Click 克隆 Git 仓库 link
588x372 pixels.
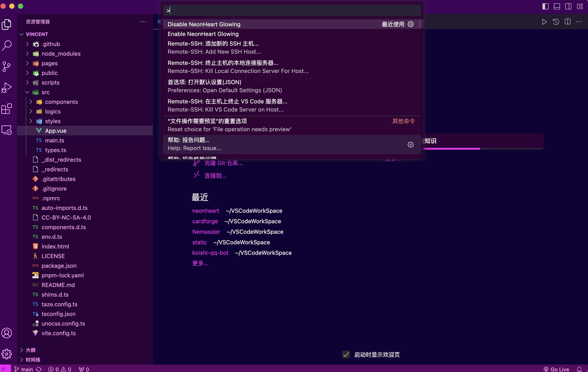(224, 163)
